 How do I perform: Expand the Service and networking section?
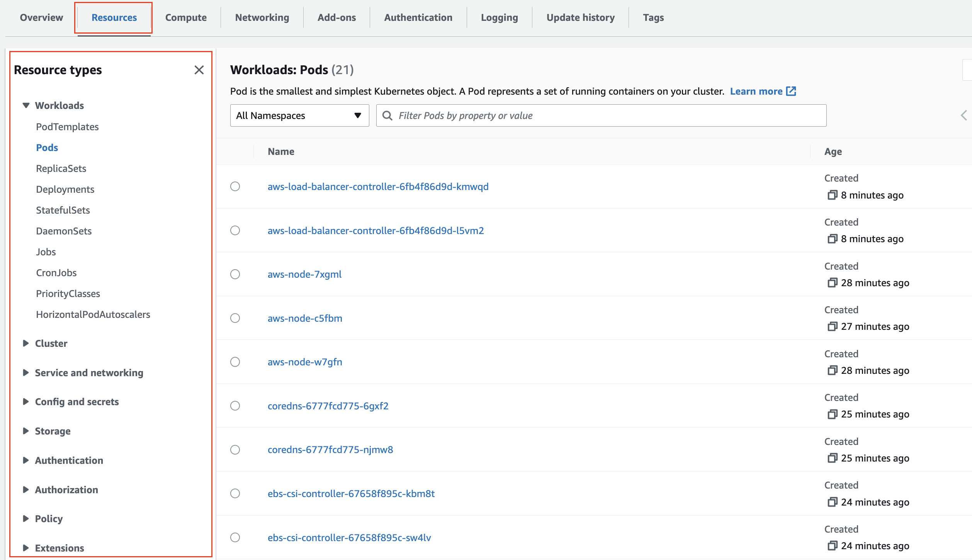click(26, 373)
